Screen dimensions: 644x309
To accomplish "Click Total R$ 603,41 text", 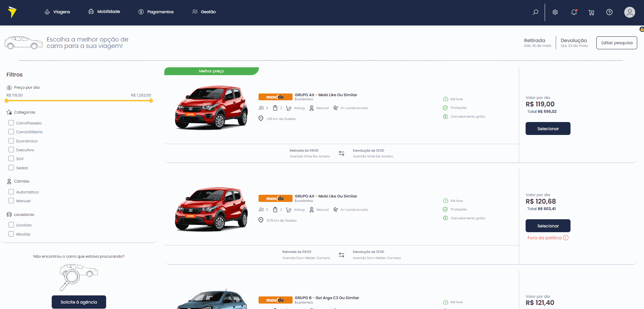I will coord(541,209).
